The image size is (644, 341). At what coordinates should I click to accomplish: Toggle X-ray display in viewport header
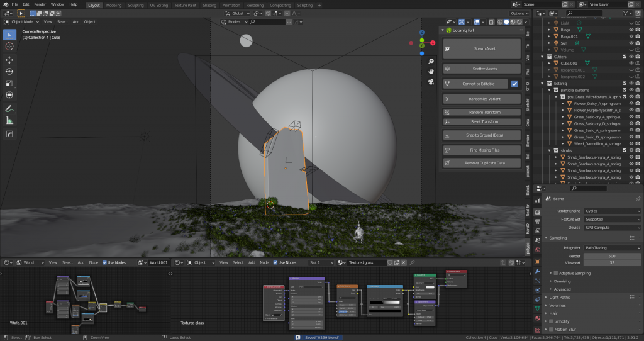coord(492,22)
